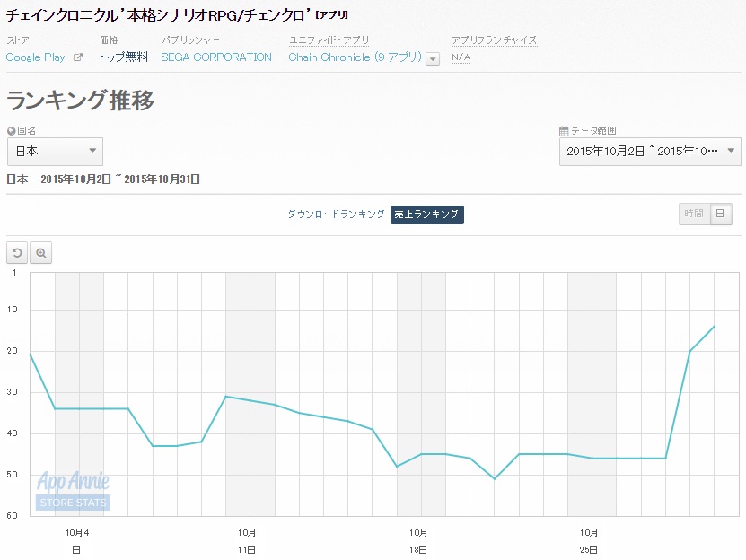
Task: Open the date range dropdown 2015年10月2日
Action: (x=650, y=152)
